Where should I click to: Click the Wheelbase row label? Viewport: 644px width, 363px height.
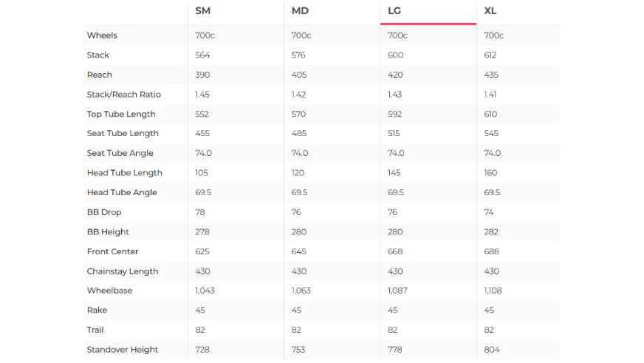pyautogui.click(x=109, y=291)
